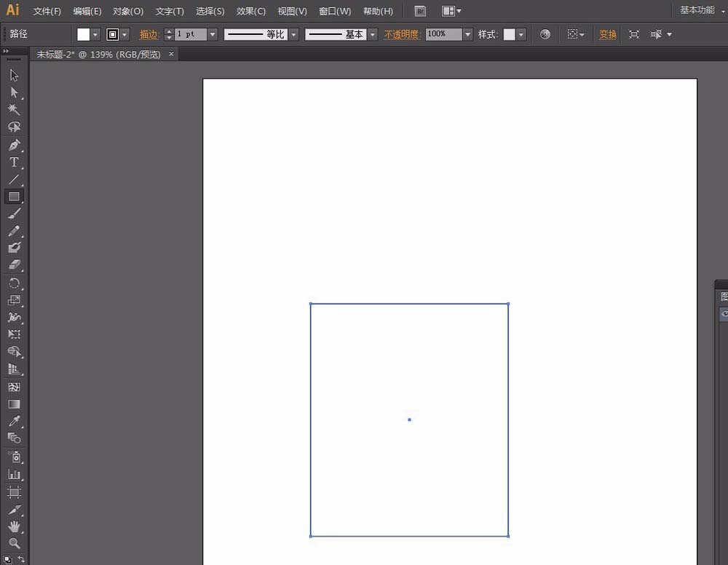Select the Column Graph tool

(x=14, y=475)
